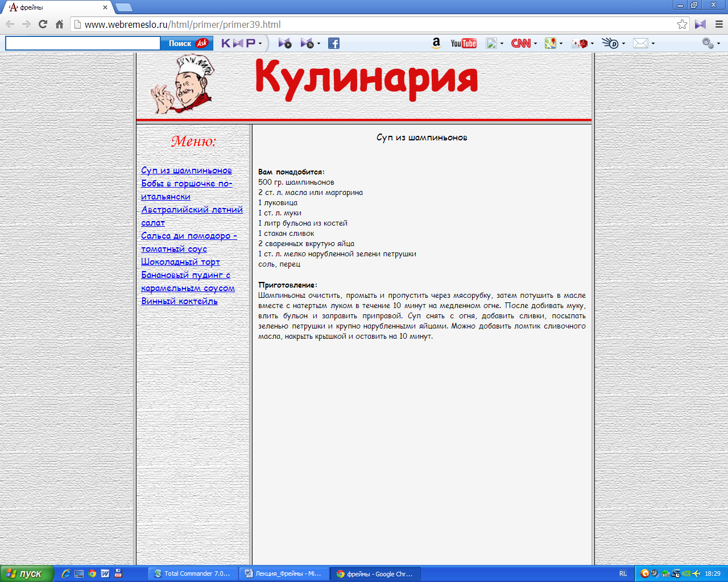Viewport: 728px width, 582px height.
Task: Expand the maps icon dropdown arrow
Action: point(561,43)
